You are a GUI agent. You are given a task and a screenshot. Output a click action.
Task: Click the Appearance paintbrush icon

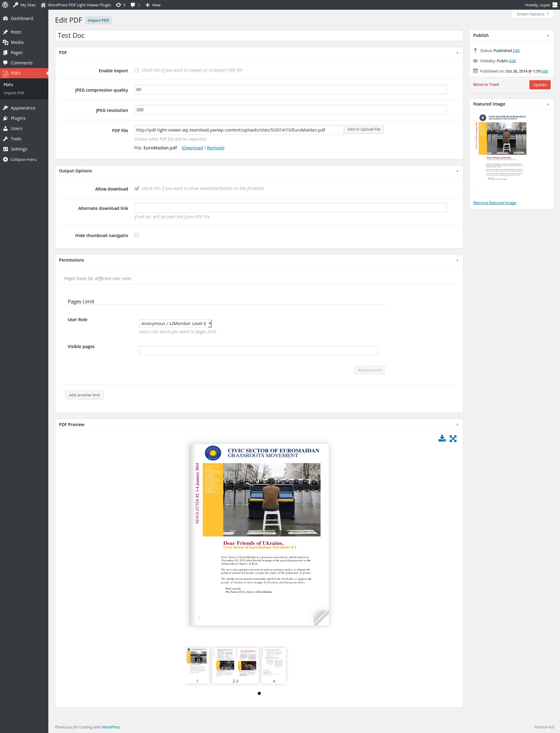pyautogui.click(x=5, y=108)
